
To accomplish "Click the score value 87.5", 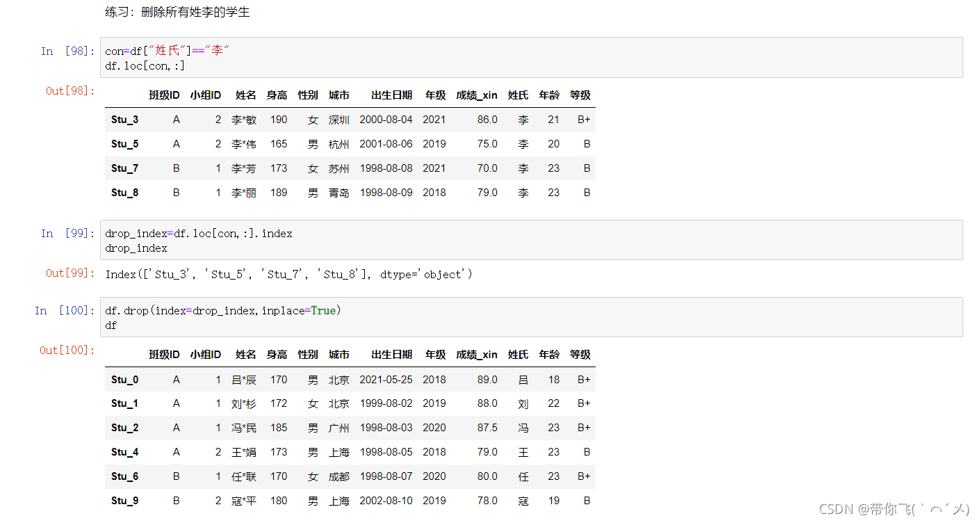I will click(487, 428).
